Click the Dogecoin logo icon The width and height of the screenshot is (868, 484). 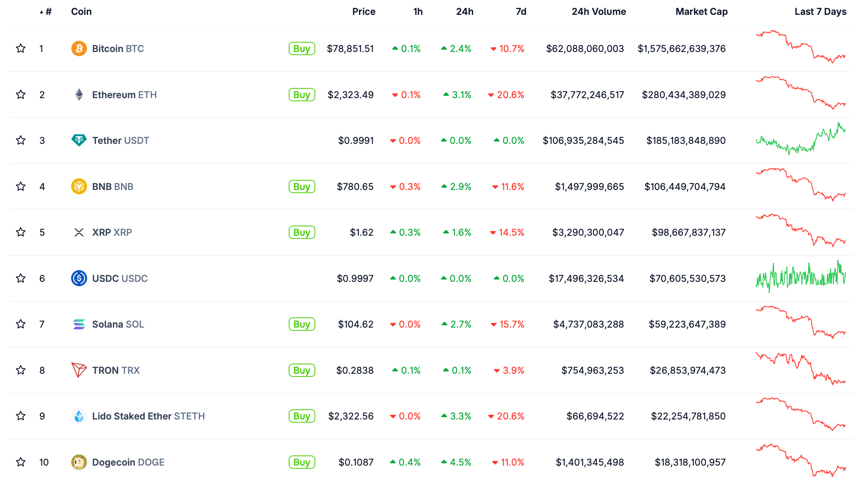(79, 462)
